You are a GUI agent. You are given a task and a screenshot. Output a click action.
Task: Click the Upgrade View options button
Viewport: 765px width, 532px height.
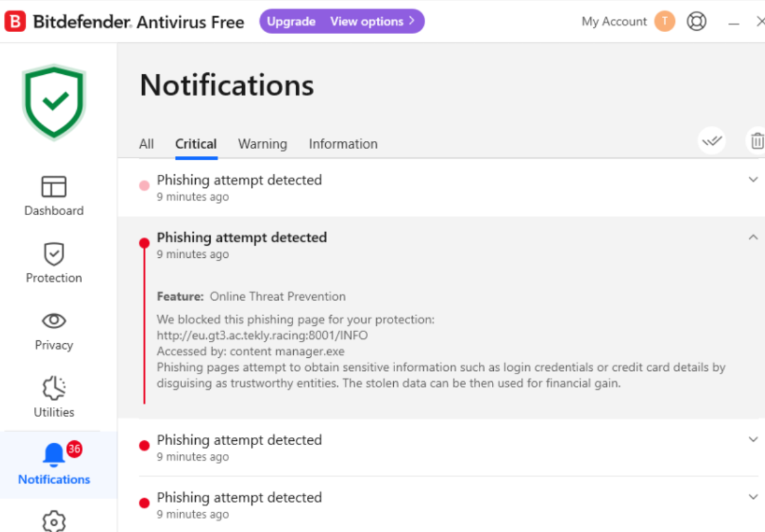pos(342,21)
